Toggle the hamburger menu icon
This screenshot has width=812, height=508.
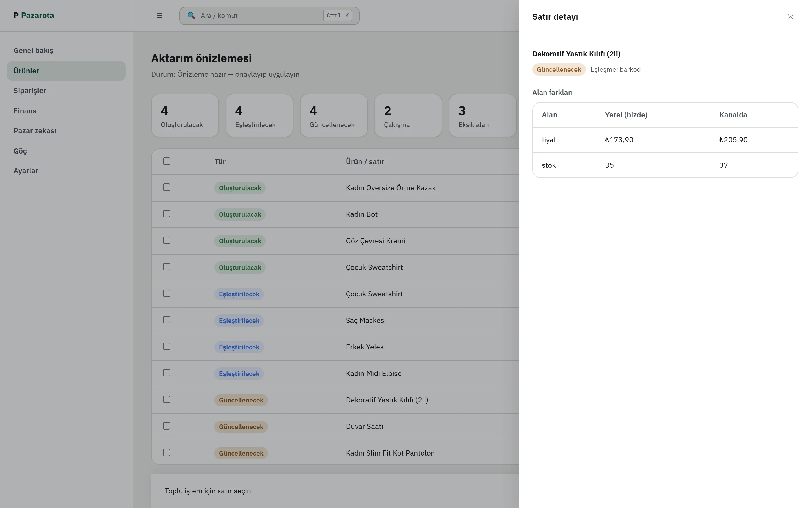click(x=159, y=16)
